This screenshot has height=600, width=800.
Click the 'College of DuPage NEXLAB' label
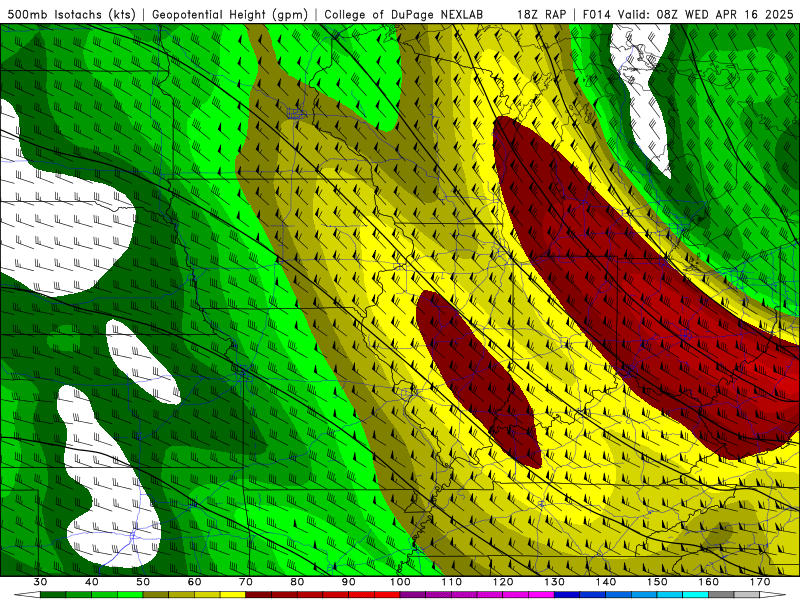tap(404, 14)
